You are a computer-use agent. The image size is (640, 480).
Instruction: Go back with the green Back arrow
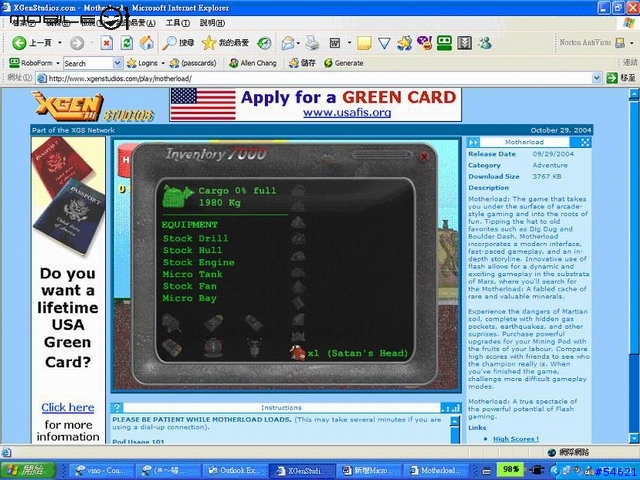click(x=19, y=42)
